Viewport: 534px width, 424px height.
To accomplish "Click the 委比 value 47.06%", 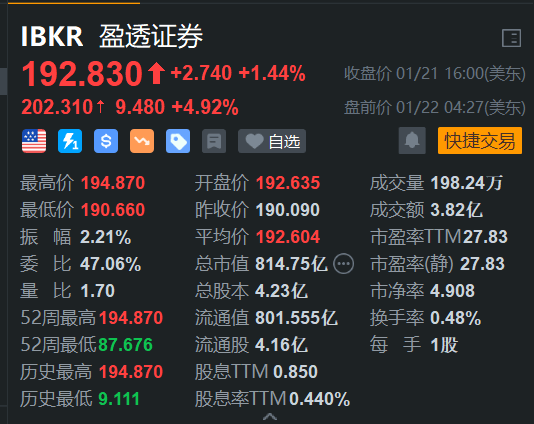I will (111, 264).
